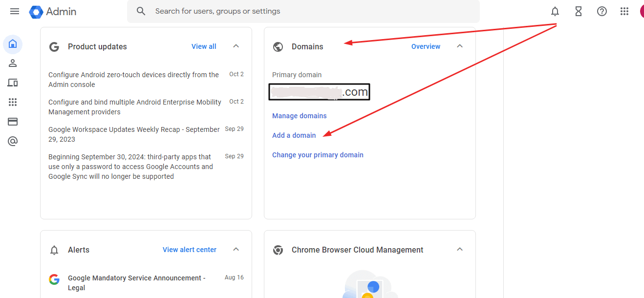Open Apps grid icon in sidebar
This screenshot has width=644, height=298.
coord(13,102)
